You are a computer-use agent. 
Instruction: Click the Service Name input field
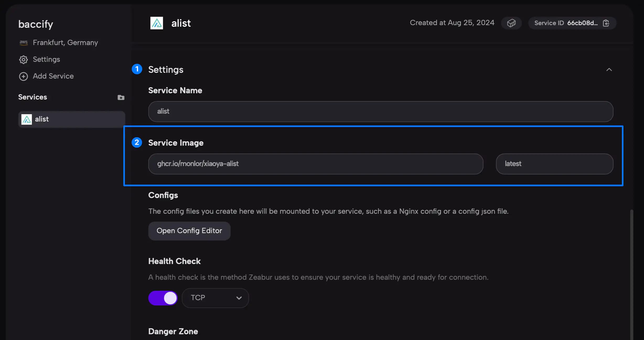[x=380, y=112]
